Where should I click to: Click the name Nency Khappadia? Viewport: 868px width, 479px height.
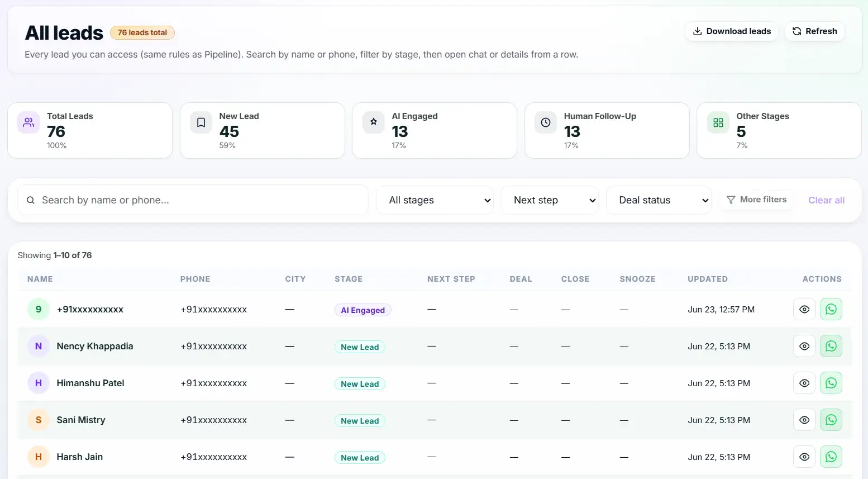point(95,346)
